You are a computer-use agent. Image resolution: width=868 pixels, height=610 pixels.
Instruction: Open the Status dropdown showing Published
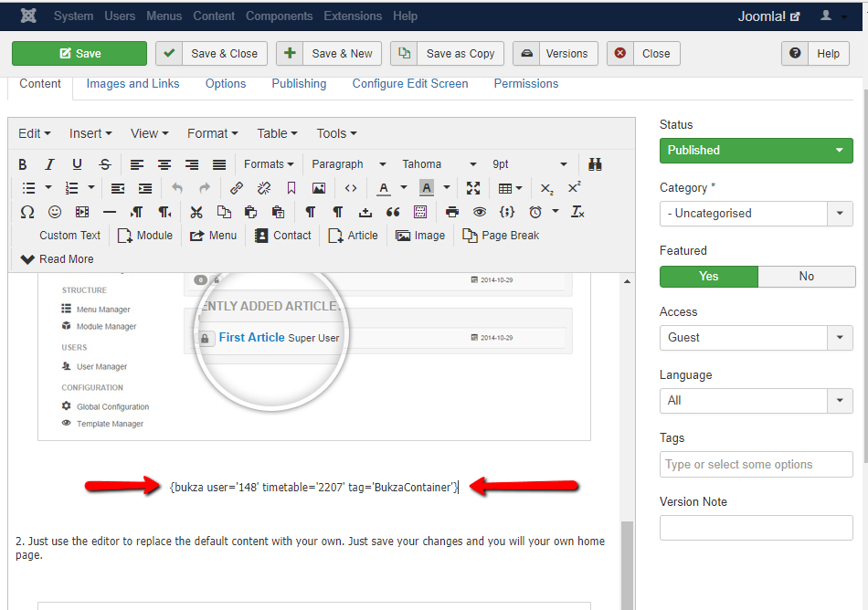756,151
